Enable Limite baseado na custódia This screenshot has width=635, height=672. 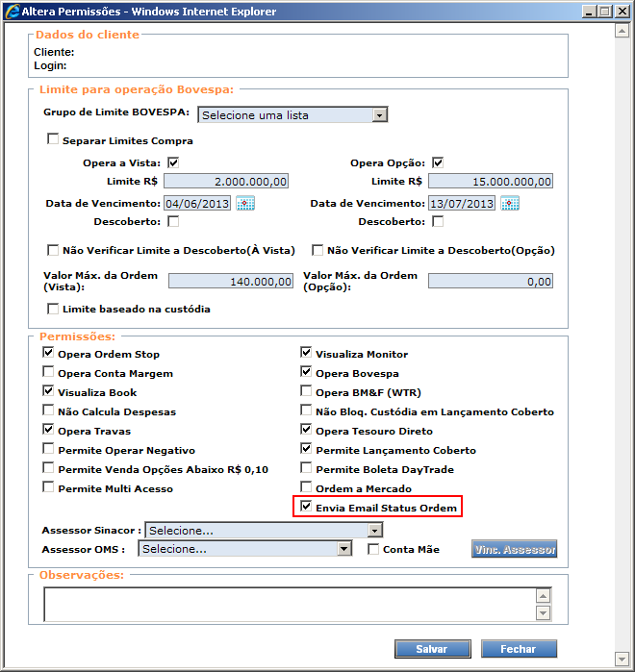[x=53, y=309]
